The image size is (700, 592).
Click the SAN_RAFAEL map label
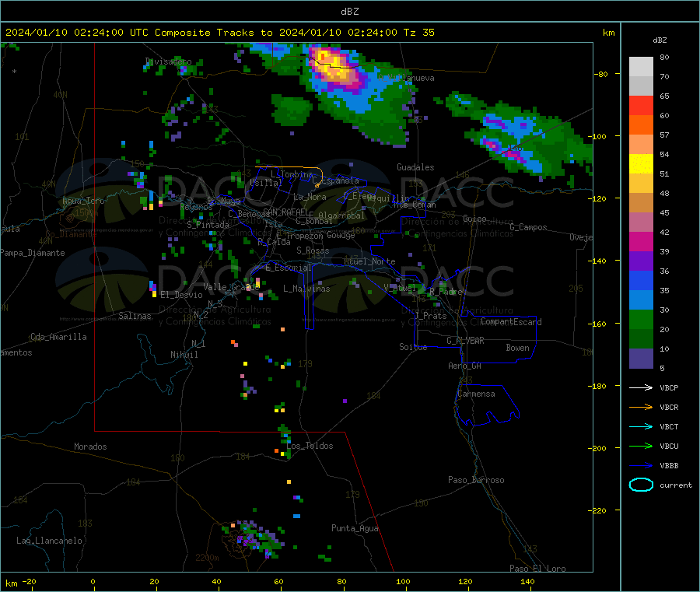coord(285,212)
